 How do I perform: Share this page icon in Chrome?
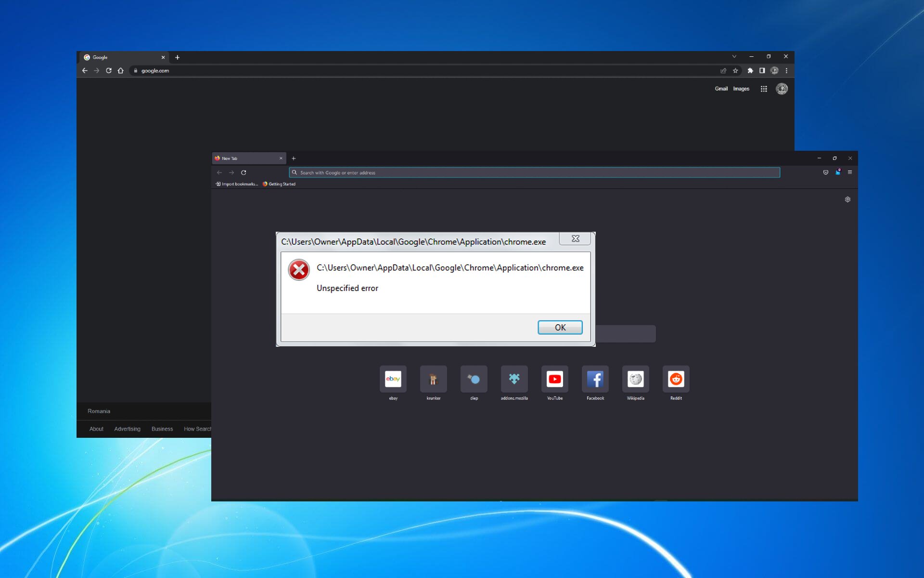point(723,71)
